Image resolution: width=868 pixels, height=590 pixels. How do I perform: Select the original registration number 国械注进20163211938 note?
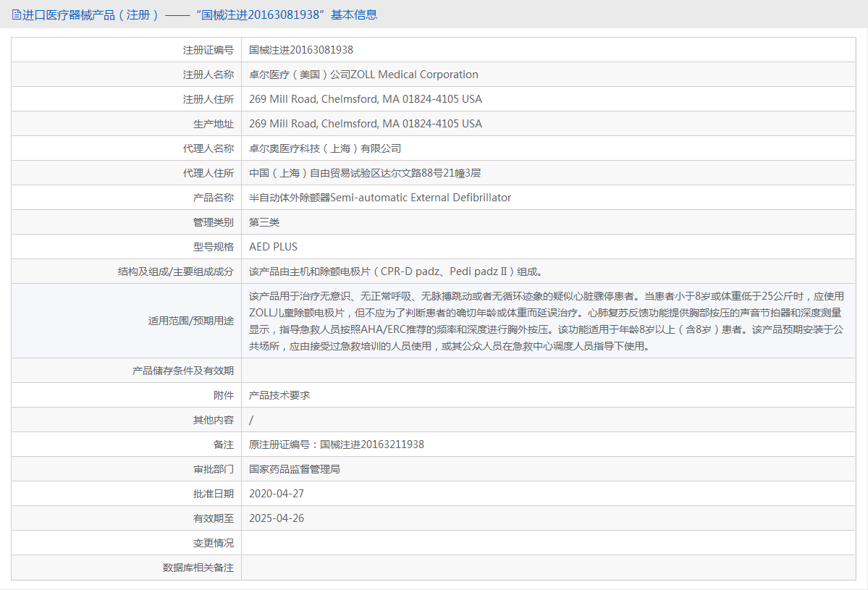(x=337, y=444)
